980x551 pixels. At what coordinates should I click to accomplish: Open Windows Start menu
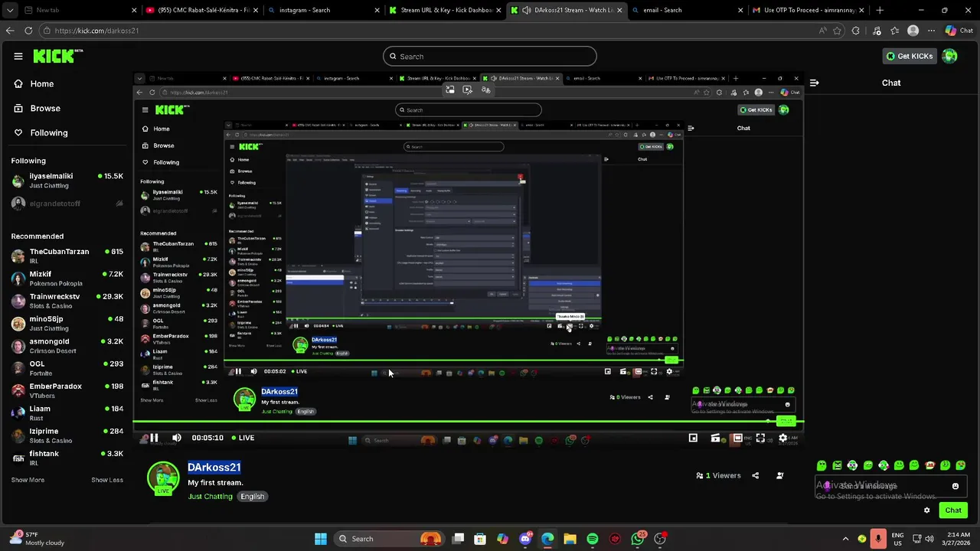click(321, 539)
